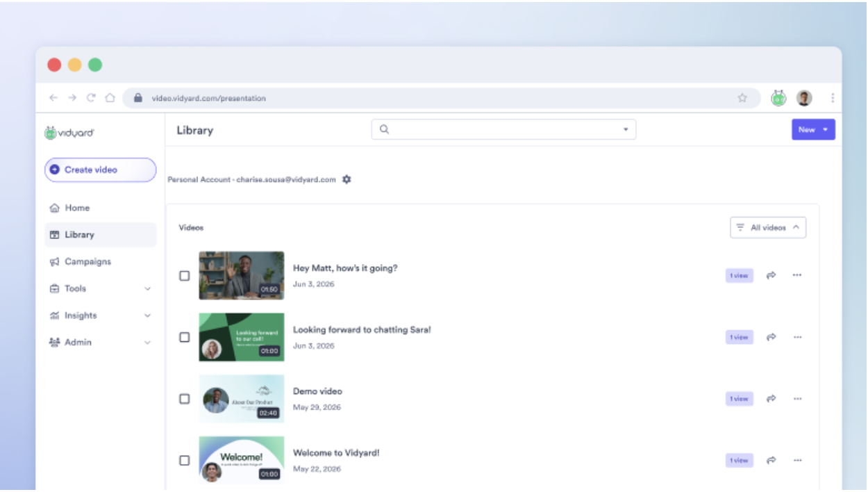868x492 pixels.
Task: Click the Vidyard logo in sidebar
Action: point(69,133)
